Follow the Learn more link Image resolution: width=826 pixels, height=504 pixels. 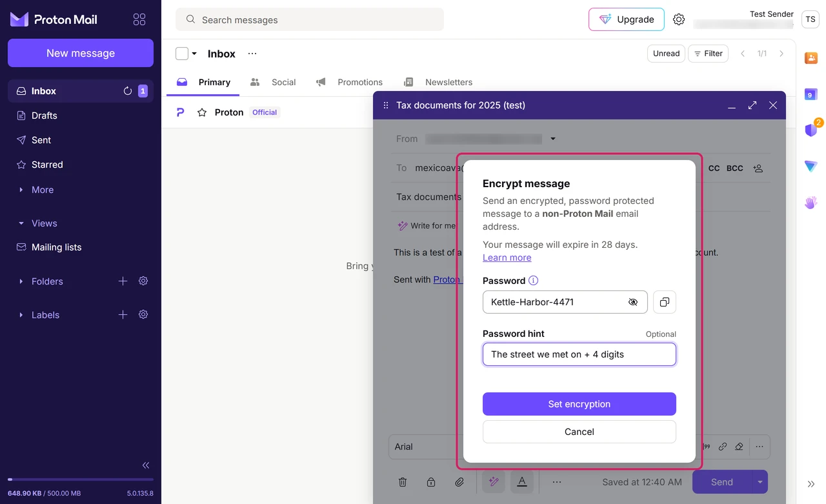[507, 257]
